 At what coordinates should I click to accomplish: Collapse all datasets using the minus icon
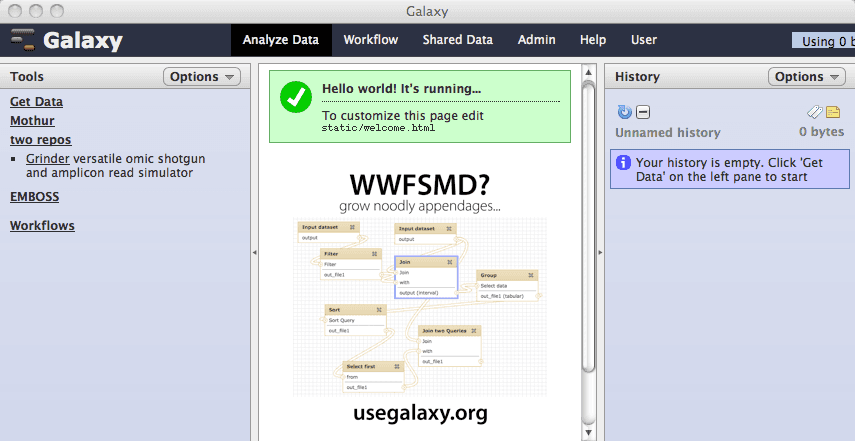(643, 112)
